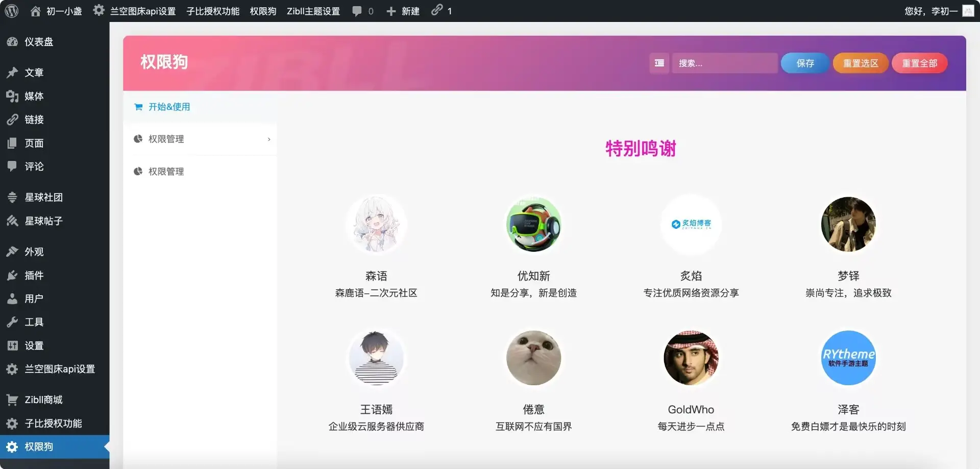
Task: Select the 星球帖子 sidebar icon
Action: click(x=12, y=221)
